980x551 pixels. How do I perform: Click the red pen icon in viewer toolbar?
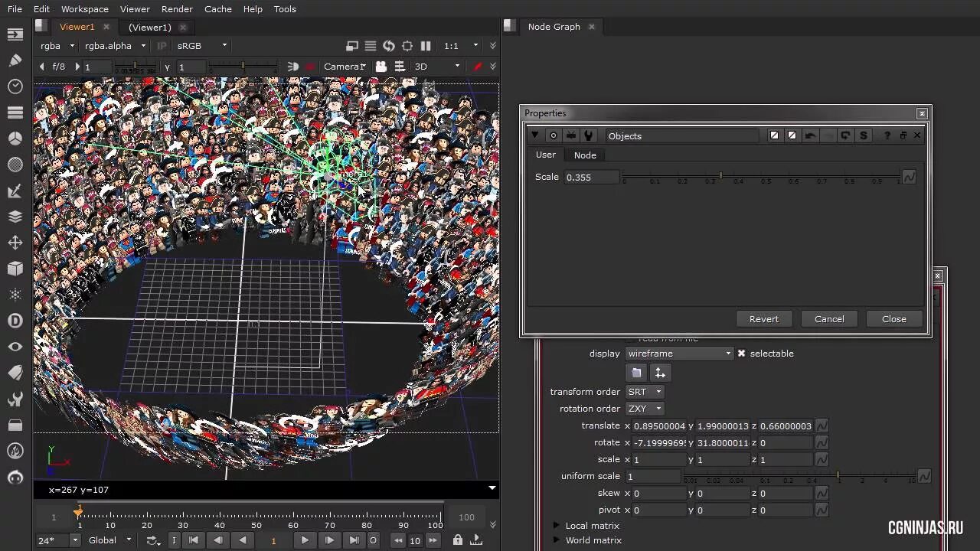click(478, 67)
